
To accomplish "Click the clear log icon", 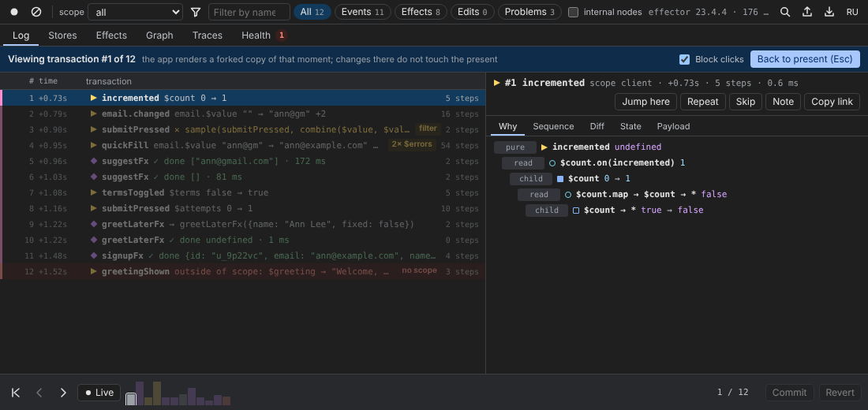I will tap(36, 12).
